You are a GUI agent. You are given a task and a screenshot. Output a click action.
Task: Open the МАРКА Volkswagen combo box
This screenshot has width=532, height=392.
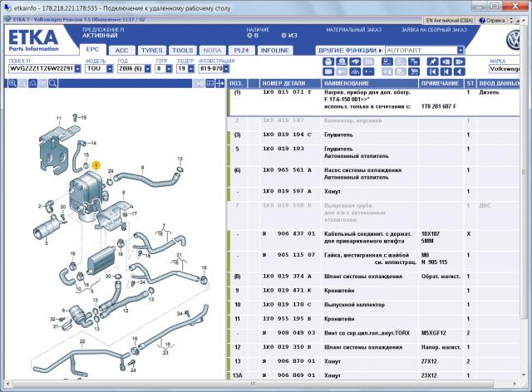tap(505, 69)
